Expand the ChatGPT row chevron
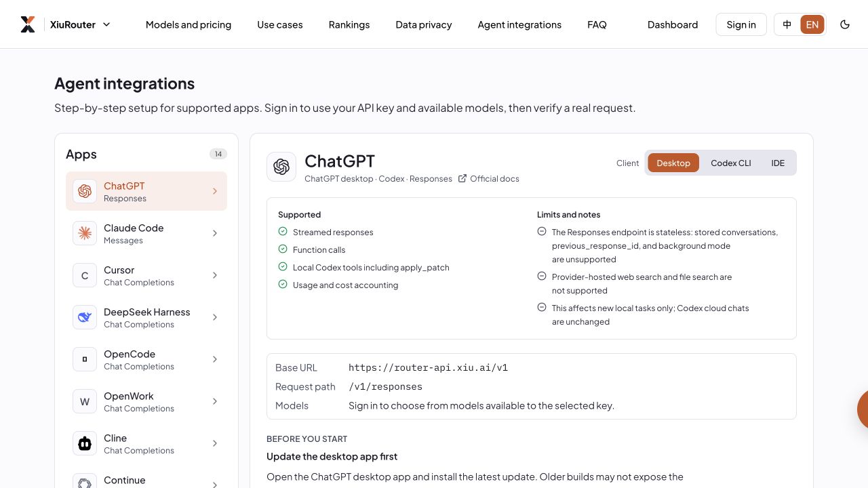868x488 pixels. pos(215,191)
